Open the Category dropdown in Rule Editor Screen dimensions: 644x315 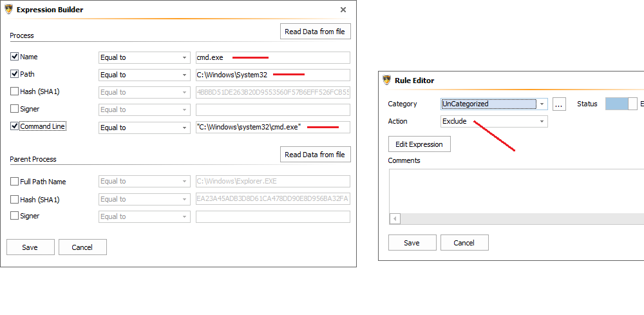point(542,104)
